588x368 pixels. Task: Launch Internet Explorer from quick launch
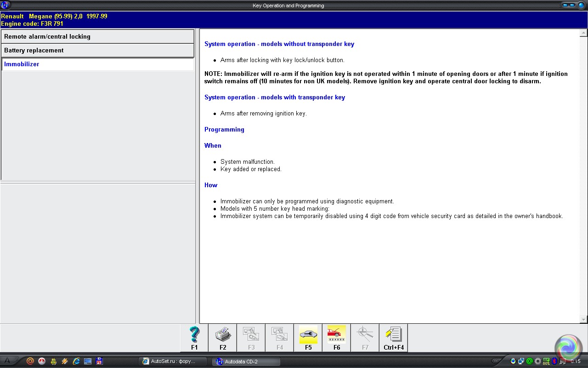point(76,362)
